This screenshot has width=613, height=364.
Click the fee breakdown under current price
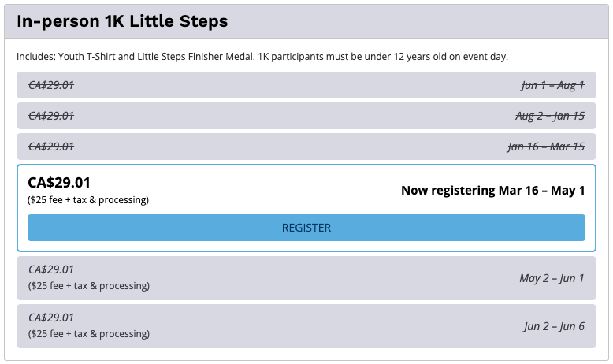(x=88, y=200)
